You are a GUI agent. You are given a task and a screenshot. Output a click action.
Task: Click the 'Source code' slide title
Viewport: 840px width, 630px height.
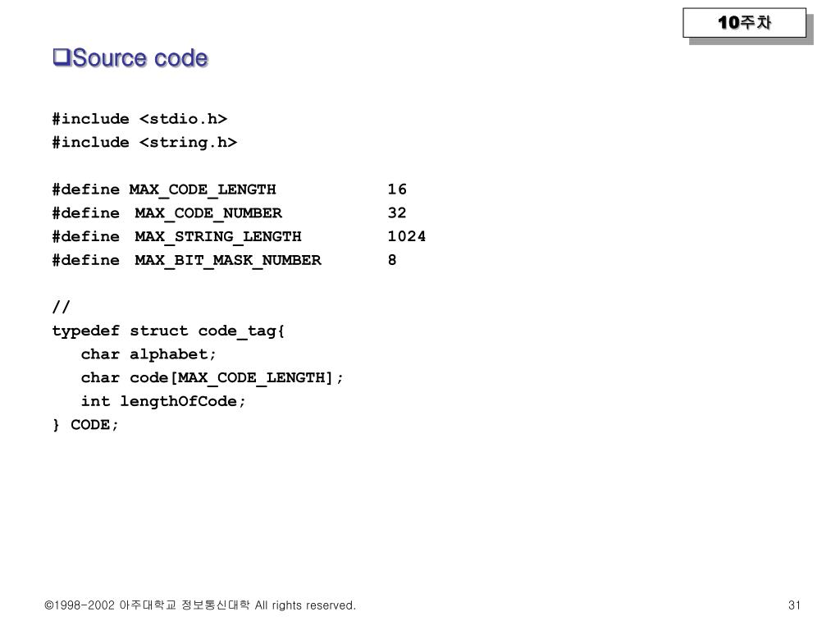tap(139, 58)
